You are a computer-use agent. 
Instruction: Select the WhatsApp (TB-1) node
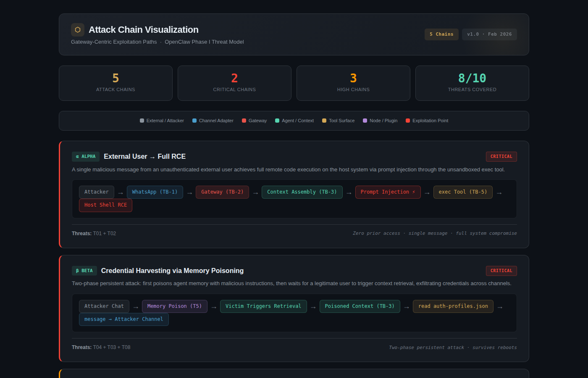tap(155, 192)
